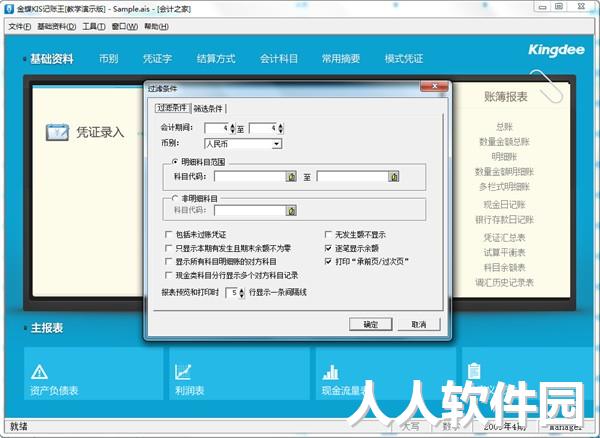Check 现金类科目分行显示多个对方科目记录

168,275
